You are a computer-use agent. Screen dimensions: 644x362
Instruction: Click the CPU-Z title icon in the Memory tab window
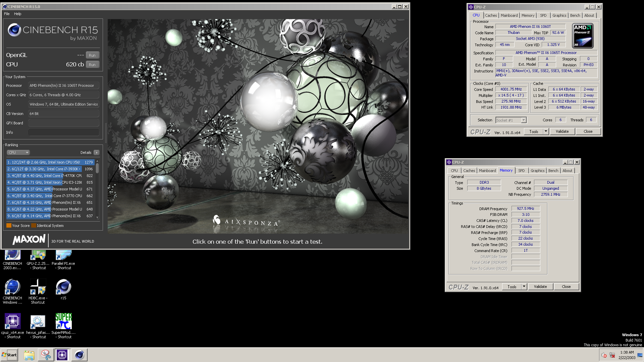(449, 162)
